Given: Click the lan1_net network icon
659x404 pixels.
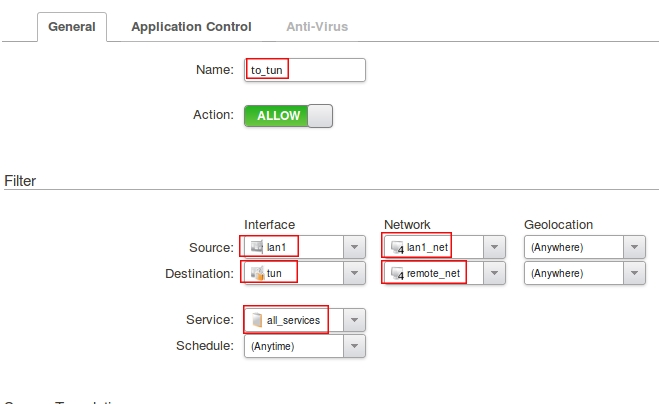Looking at the screenshot, I should [397, 247].
